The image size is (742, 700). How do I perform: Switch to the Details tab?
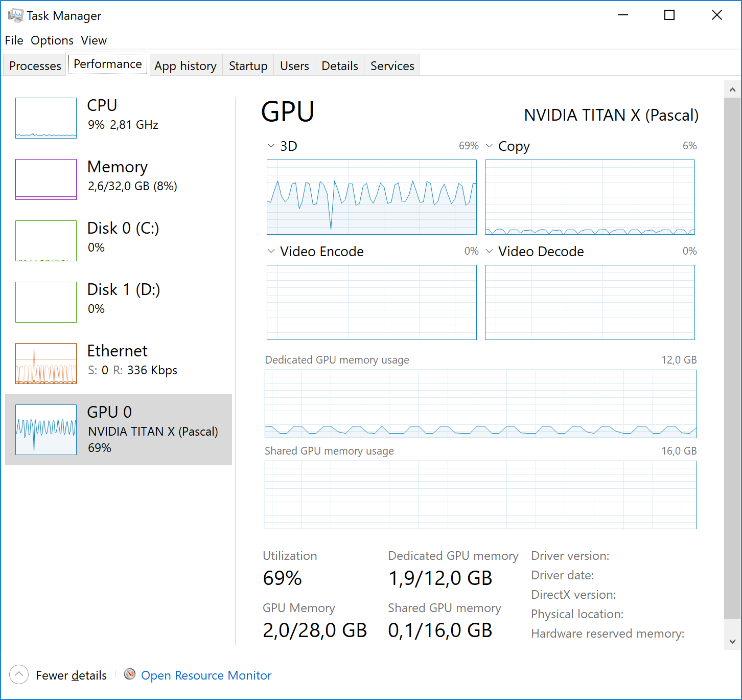tap(340, 66)
